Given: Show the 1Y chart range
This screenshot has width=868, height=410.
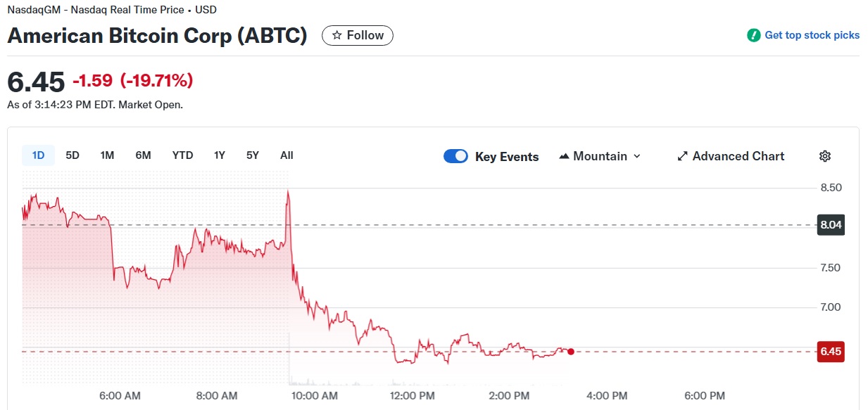Looking at the screenshot, I should tap(220, 155).
